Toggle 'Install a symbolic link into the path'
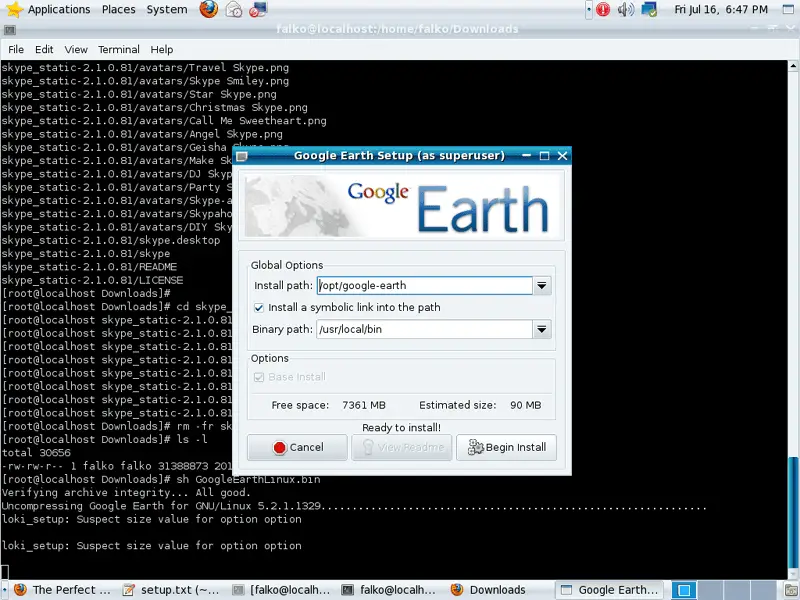Viewport: 800px width, 600px height. tap(259, 308)
